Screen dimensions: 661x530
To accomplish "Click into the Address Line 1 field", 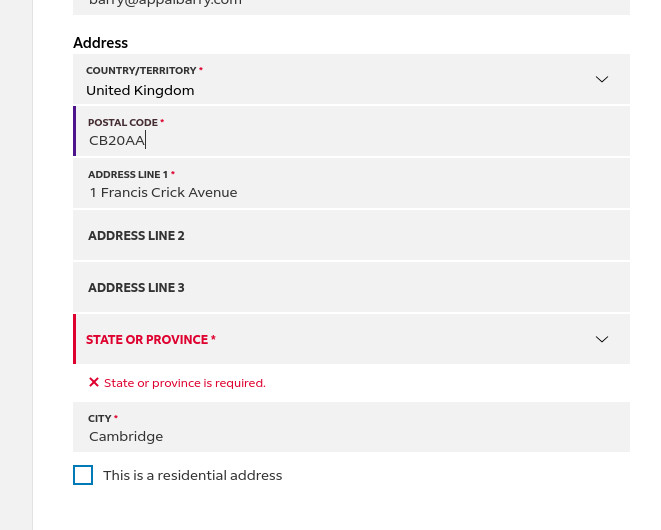I will 350,192.
